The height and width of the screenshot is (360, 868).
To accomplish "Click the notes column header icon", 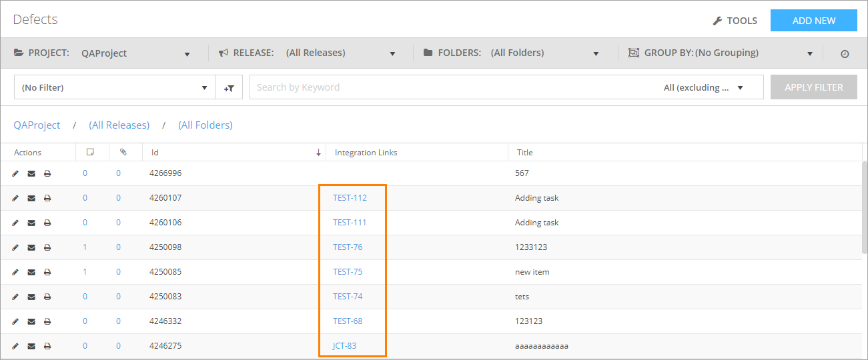I will tap(90, 153).
